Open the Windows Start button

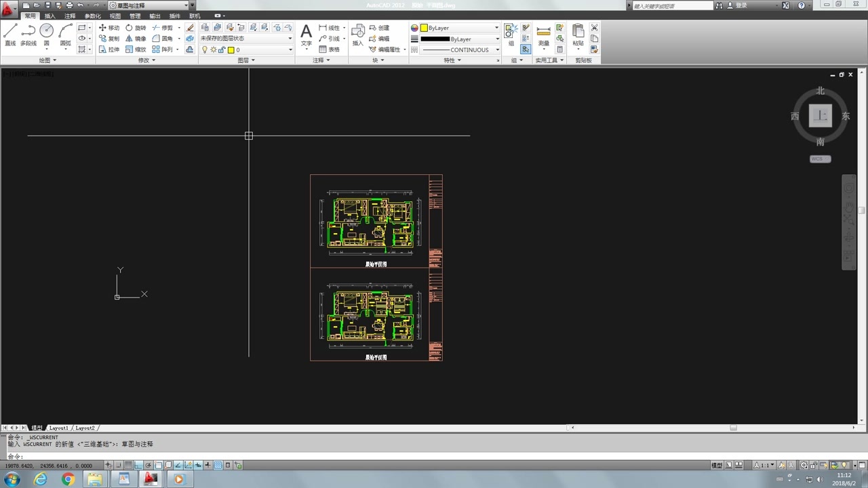[x=12, y=479]
